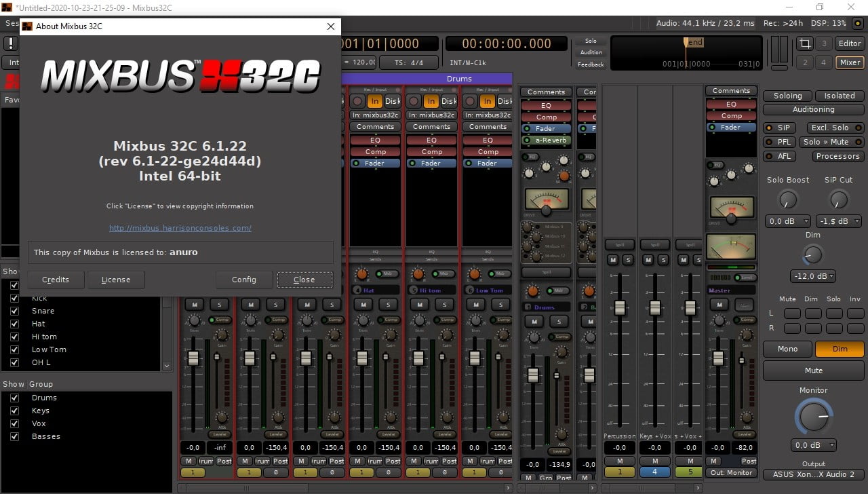
Task: Click the crop-shaped icon beside the Editor button
Action: (x=805, y=43)
